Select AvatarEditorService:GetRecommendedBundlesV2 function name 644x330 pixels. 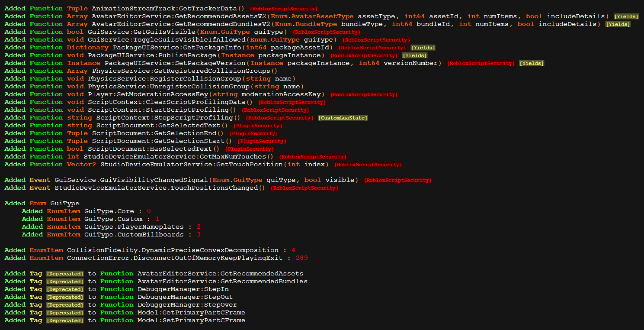tap(181, 24)
